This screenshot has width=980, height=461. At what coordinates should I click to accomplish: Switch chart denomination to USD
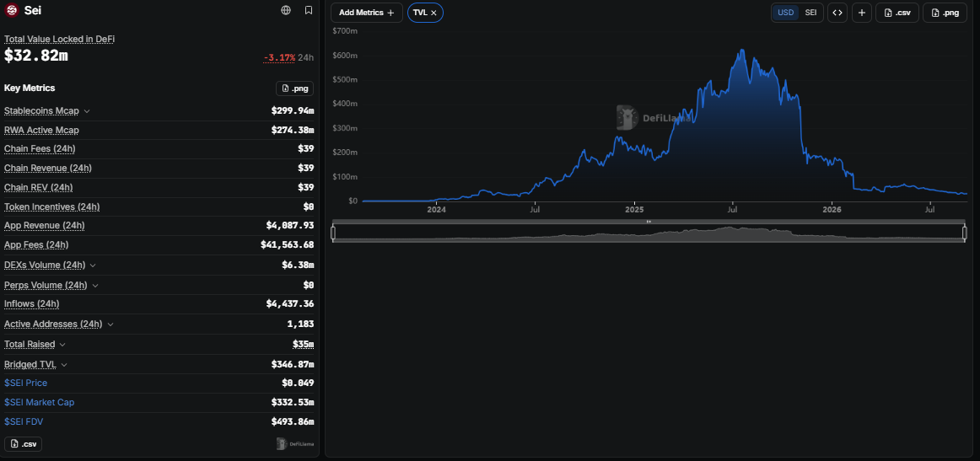[x=786, y=13]
